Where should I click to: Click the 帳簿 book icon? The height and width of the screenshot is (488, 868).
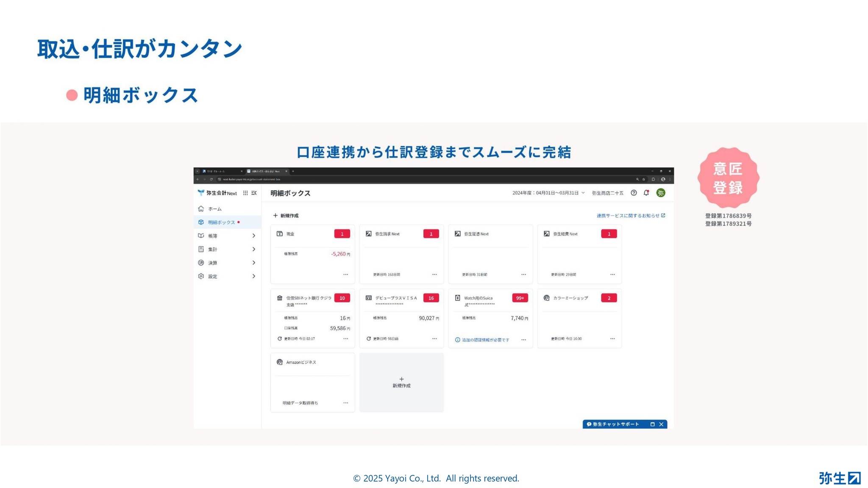(201, 236)
